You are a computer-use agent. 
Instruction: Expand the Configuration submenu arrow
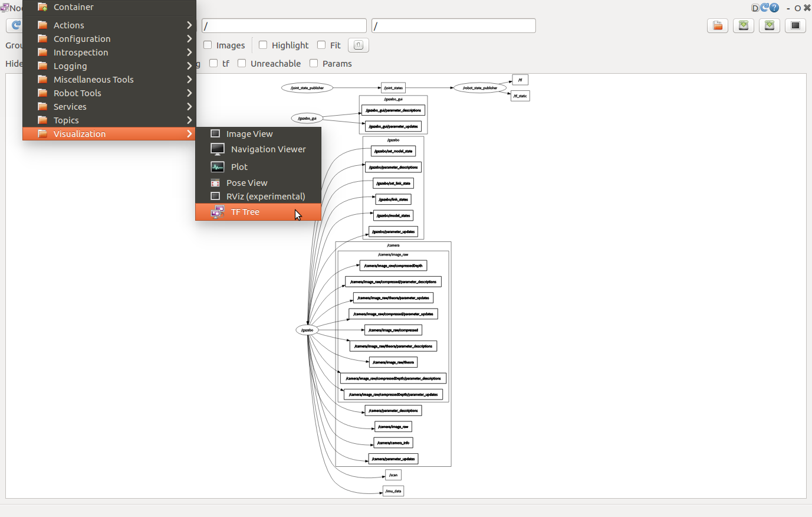189,38
